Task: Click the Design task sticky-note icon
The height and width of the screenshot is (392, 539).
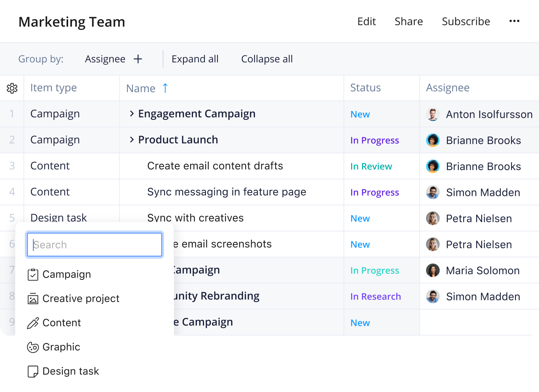Action: 33,371
